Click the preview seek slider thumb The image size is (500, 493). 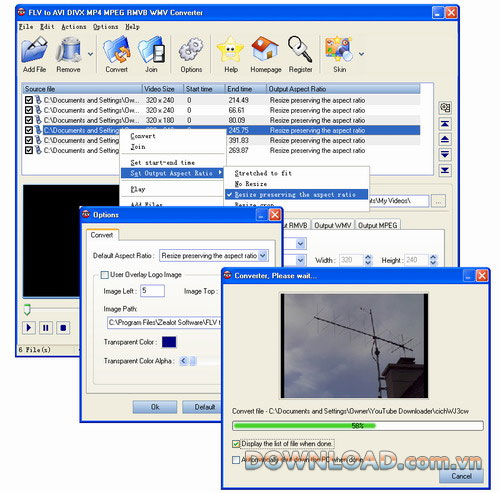pos(27,309)
